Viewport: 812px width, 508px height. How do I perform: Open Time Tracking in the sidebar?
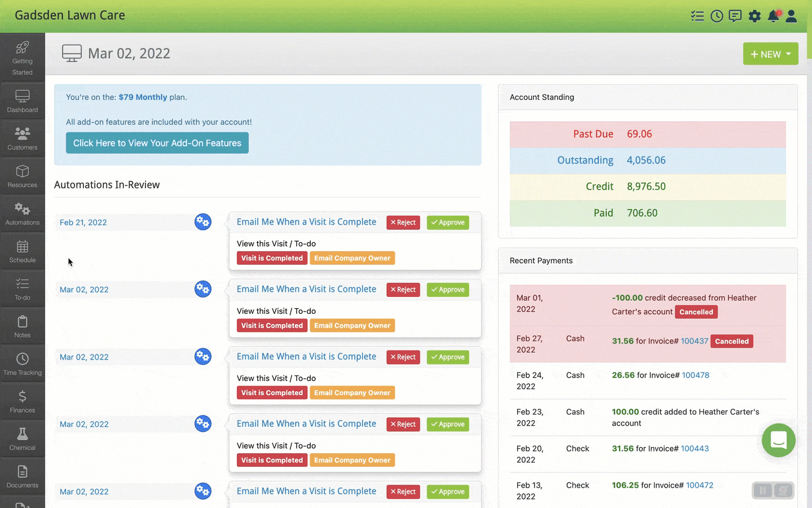23,364
